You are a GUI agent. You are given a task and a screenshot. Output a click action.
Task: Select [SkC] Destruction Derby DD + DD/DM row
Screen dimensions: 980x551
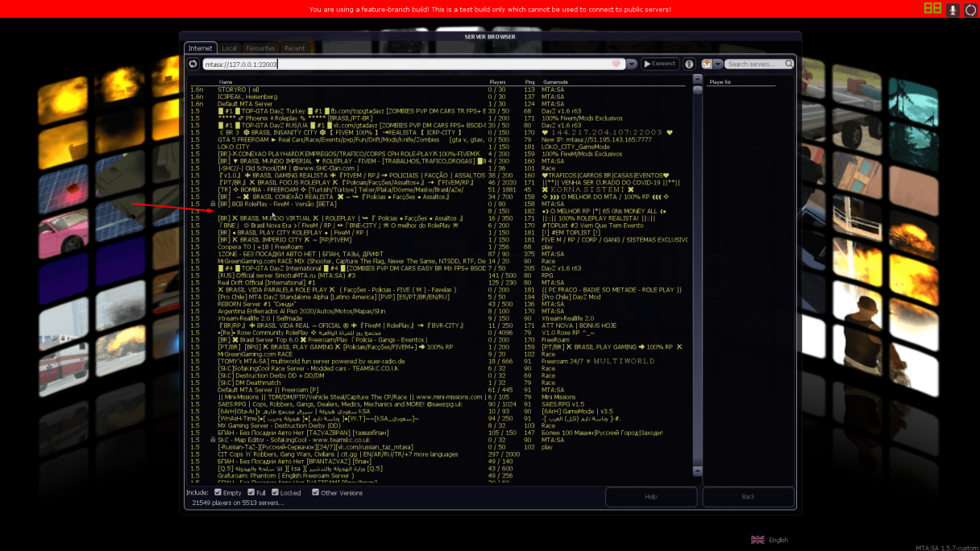tap(438, 375)
